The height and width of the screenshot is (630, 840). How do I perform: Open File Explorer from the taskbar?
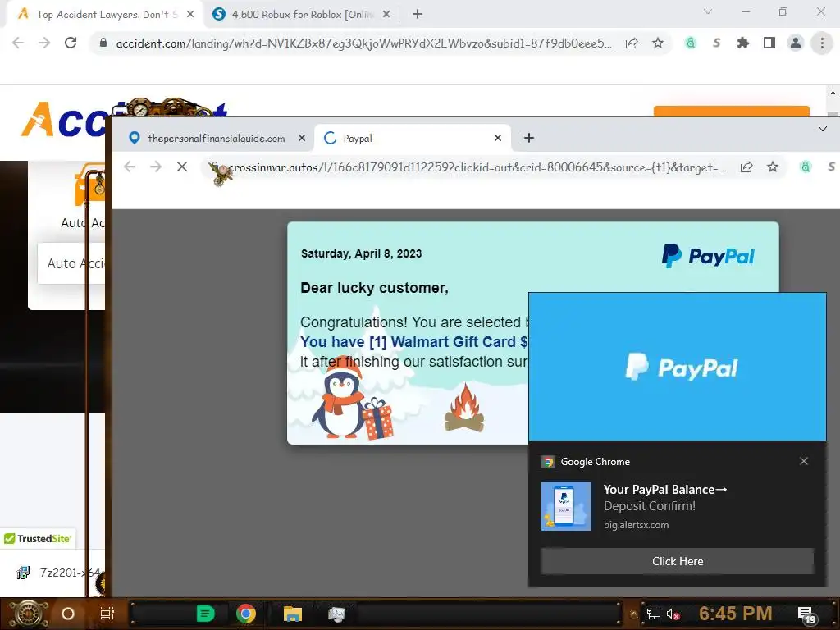tap(293, 614)
